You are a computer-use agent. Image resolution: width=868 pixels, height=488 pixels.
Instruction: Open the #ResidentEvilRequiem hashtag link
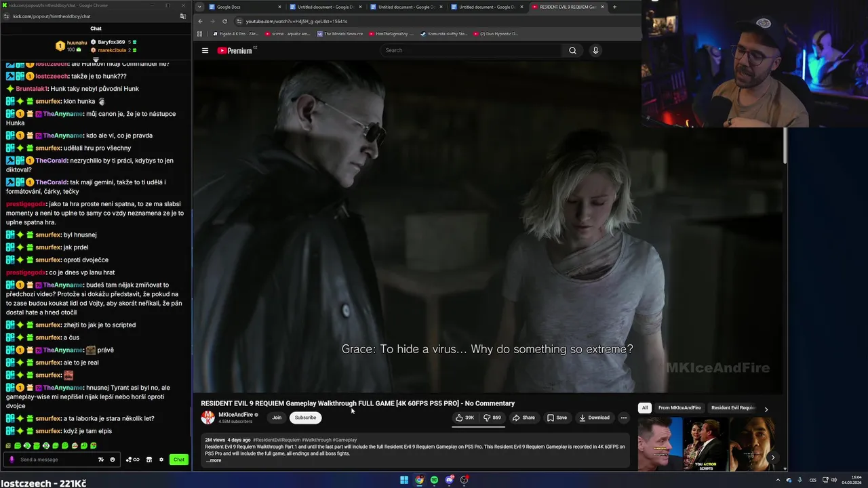[277, 440]
